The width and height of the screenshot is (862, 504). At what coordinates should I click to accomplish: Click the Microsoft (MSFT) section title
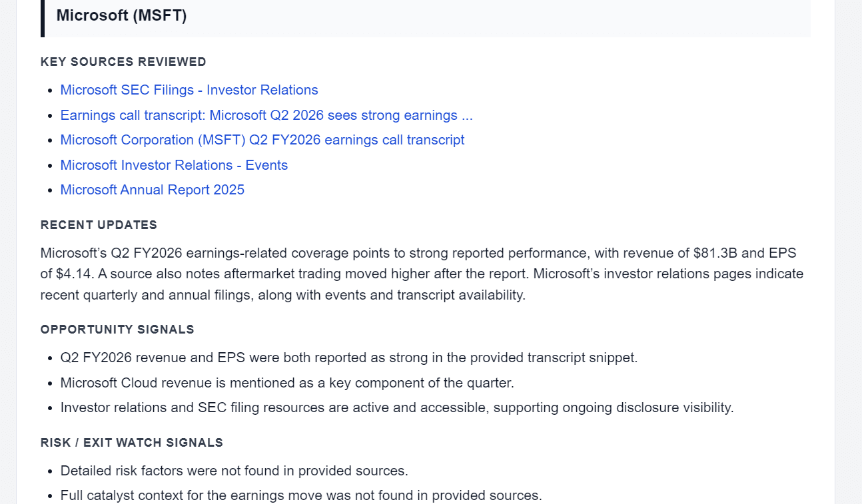point(121,15)
